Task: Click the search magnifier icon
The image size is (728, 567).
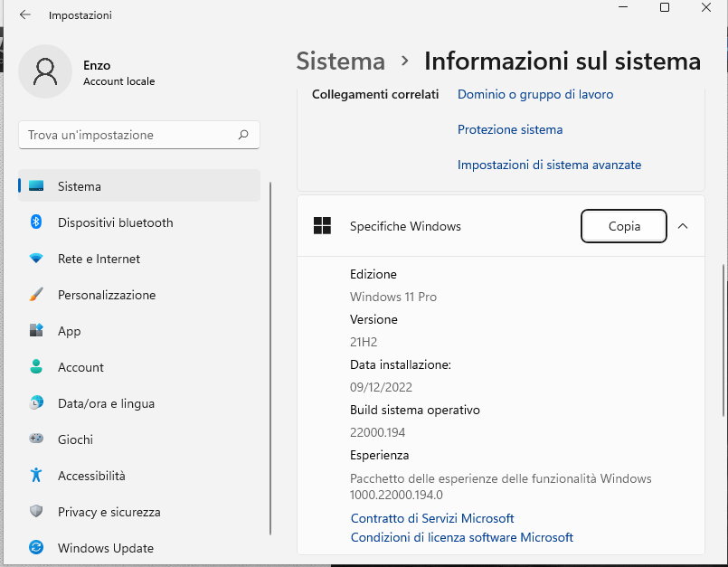Action: [x=243, y=135]
